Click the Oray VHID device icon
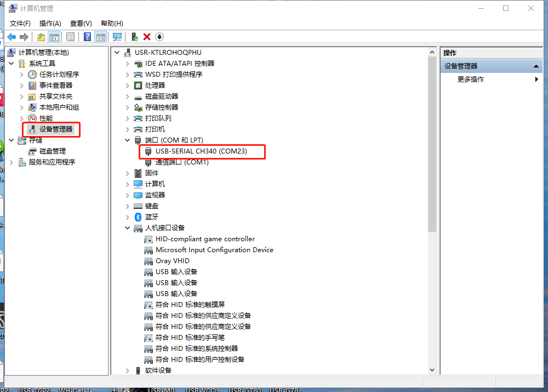Screen dimensions: 548x392 pos(149,261)
